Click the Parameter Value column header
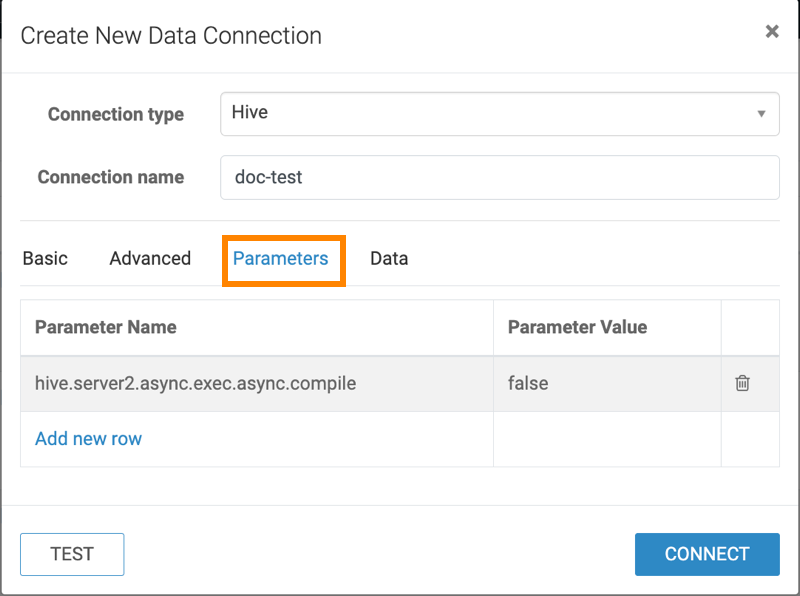The height and width of the screenshot is (596, 800). [x=577, y=327]
